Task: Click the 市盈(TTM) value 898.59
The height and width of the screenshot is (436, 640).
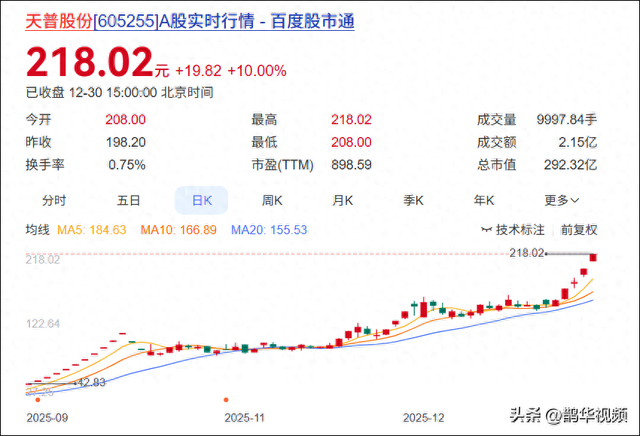Action: [x=351, y=165]
